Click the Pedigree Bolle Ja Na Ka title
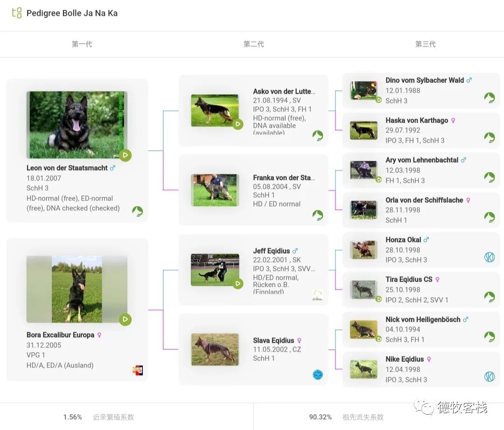504x430 pixels. click(72, 13)
